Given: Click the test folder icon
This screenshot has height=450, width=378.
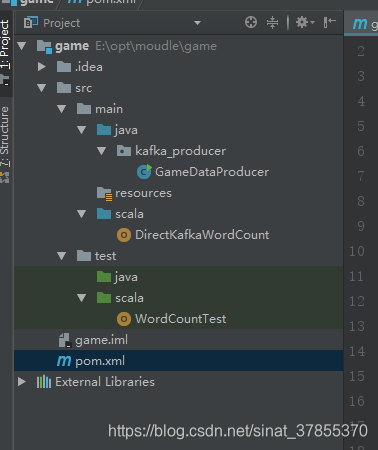Looking at the screenshot, I should tap(84, 256).
